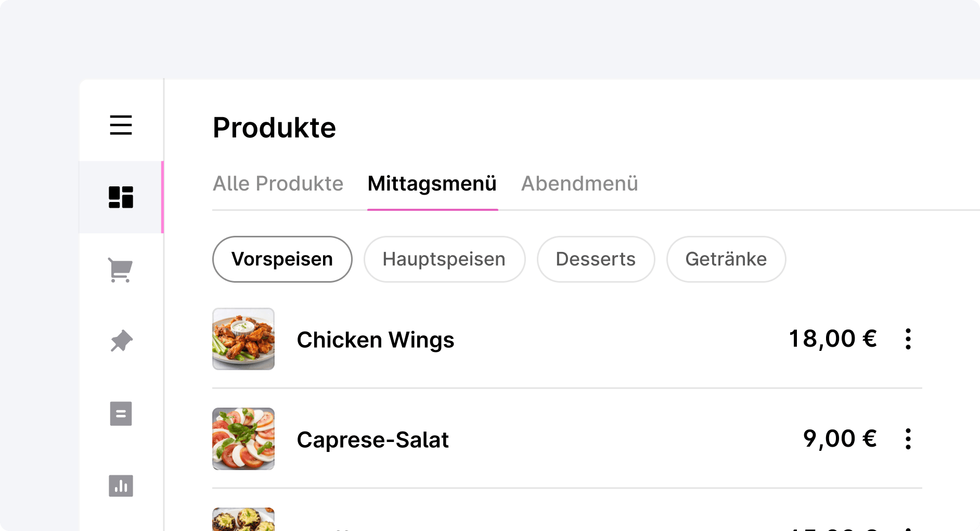View the statistics bar chart section
Viewport: 980px width, 531px height.
pos(121,485)
